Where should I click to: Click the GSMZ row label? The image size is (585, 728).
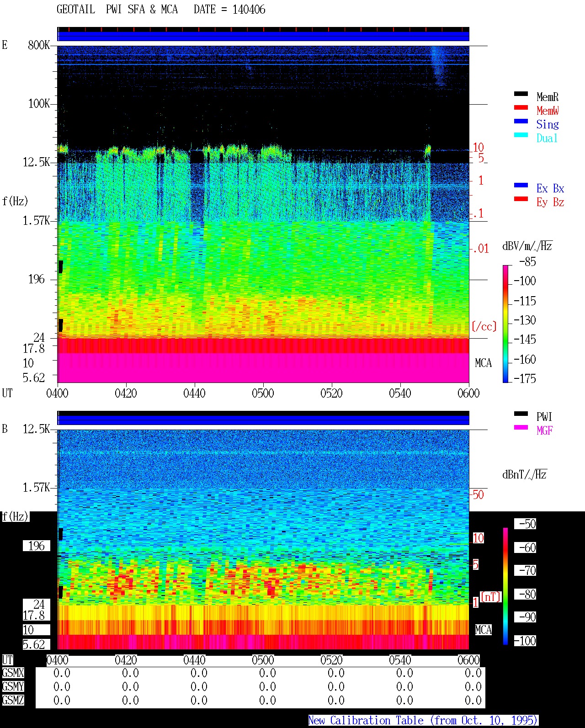point(13,700)
